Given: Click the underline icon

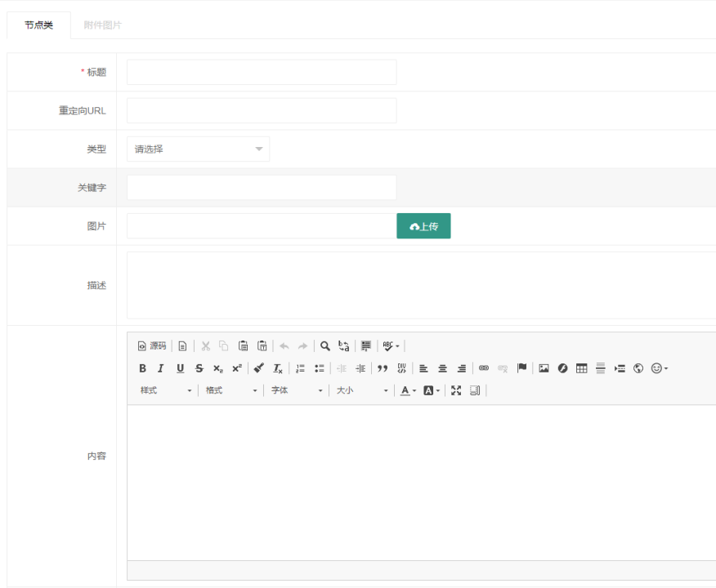Looking at the screenshot, I should (x=181, y=368).
